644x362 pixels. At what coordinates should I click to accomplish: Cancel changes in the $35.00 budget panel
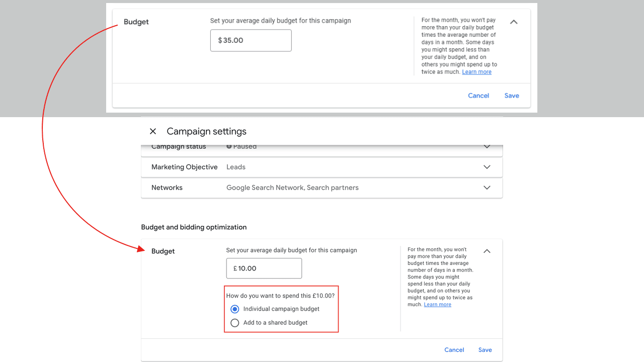point(478,96)
